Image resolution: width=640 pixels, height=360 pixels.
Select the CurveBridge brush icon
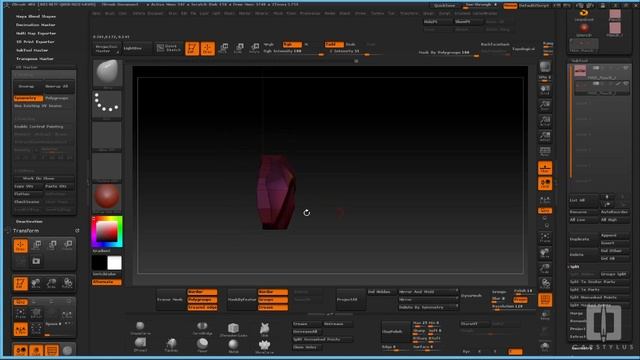click(x=202, y=327)
